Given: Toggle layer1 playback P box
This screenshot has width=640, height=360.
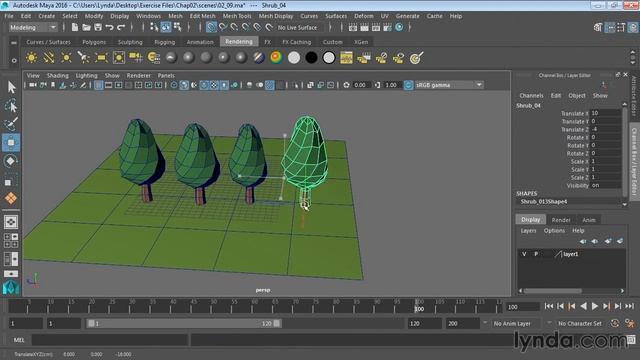Looking at the screenshot, I should (x=536, y=254).
